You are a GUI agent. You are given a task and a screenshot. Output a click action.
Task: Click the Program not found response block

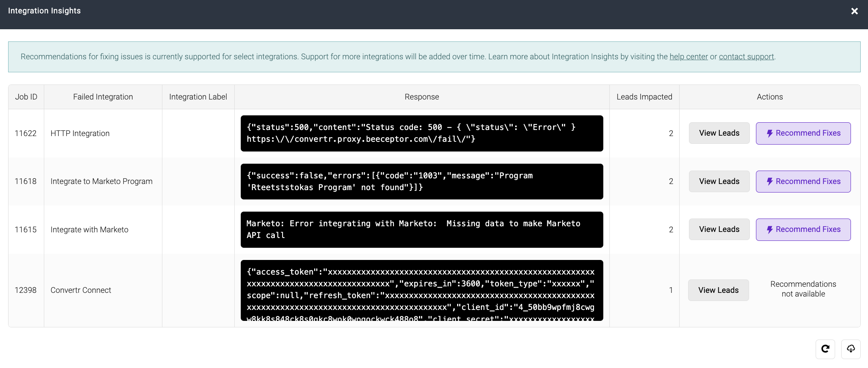click(x=422, y=182)
